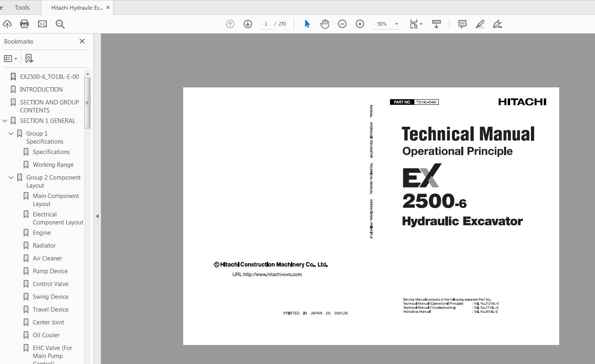Jump to the Swing Device bookmark
595x364 pixels.
pyautogui.click(x=50, y=296)
